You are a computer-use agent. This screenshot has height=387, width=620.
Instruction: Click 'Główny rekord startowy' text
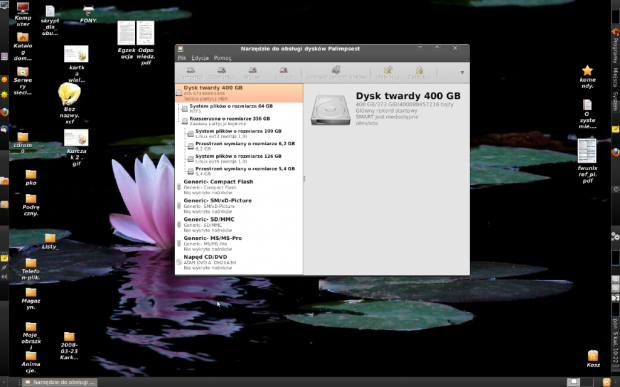pos(386,111)
